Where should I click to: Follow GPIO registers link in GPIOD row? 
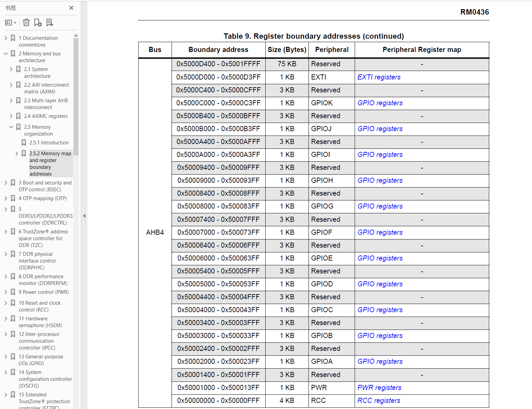coord(380,284)
